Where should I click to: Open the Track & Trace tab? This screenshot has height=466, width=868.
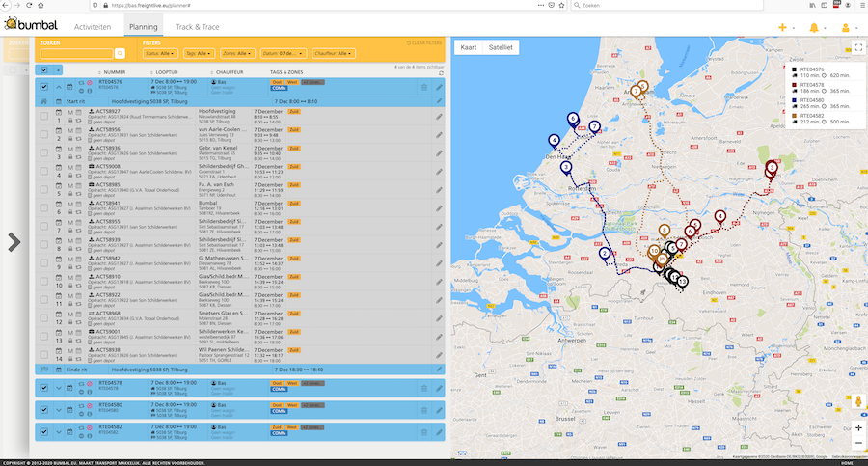coord(197,27)
